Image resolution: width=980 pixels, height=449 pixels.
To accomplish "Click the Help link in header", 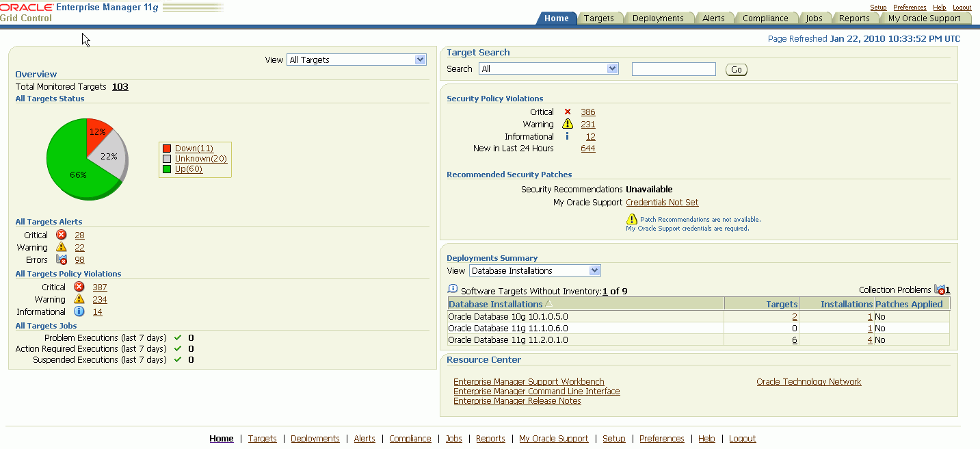I will 940,8.
